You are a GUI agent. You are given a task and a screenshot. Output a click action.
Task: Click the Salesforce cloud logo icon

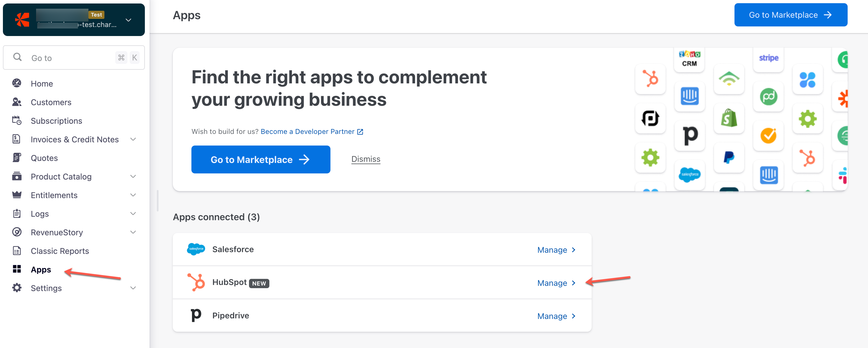coord(196,250)
